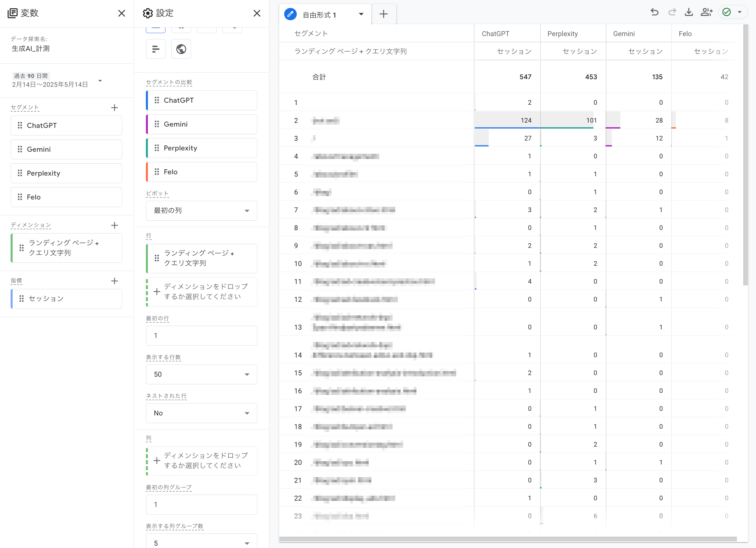The height and width of the screenshot is (548, 756).
Task: Open the ピボット 最初の列 dropdown
Action: coord(201,210)
